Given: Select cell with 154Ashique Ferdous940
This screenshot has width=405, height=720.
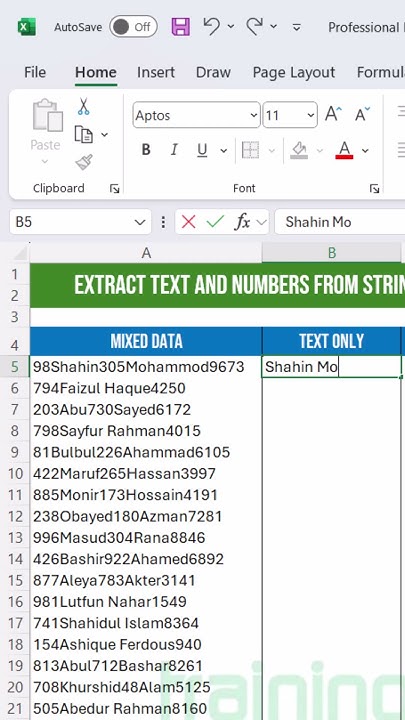Looking at the screenshot, I should [146, 645].
